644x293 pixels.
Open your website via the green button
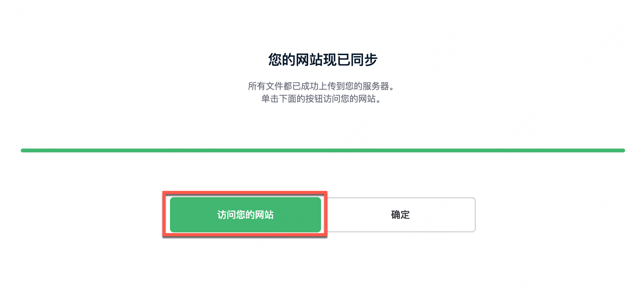[x=245, y=215]
